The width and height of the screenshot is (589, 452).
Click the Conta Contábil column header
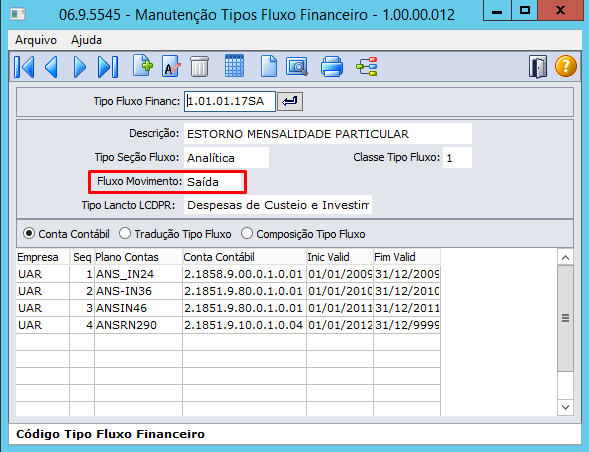tap(245, 257)
